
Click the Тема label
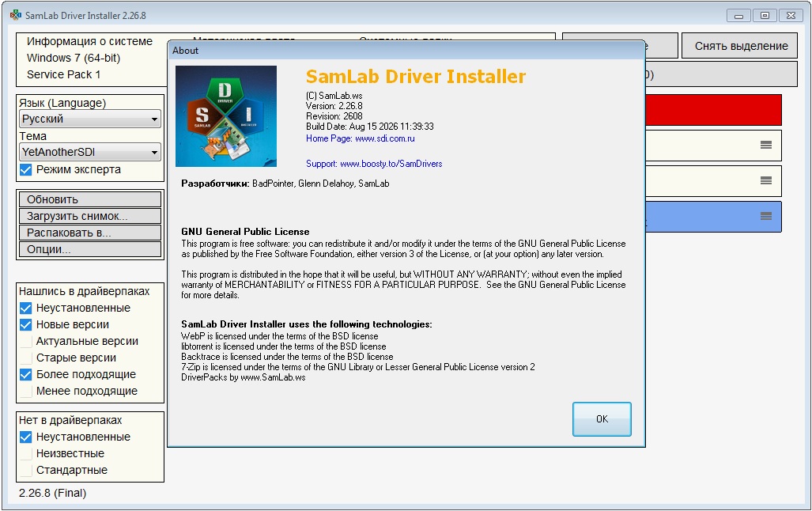click(x=32, y=136)
